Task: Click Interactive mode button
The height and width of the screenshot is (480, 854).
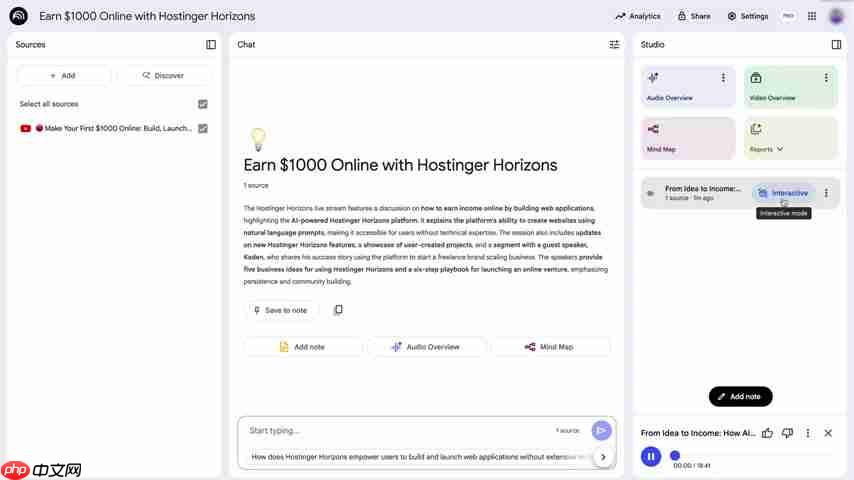Action: tap(783, 193)
